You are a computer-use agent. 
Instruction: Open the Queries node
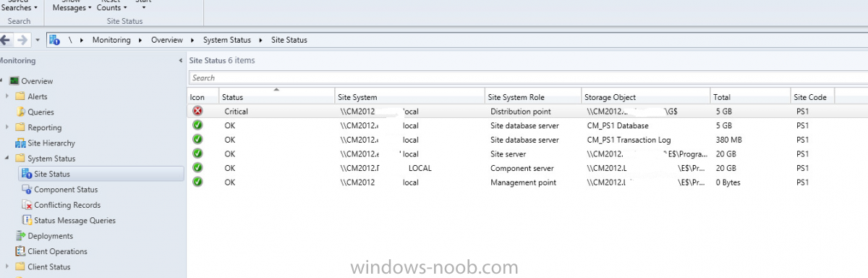(x=41, y=112)
